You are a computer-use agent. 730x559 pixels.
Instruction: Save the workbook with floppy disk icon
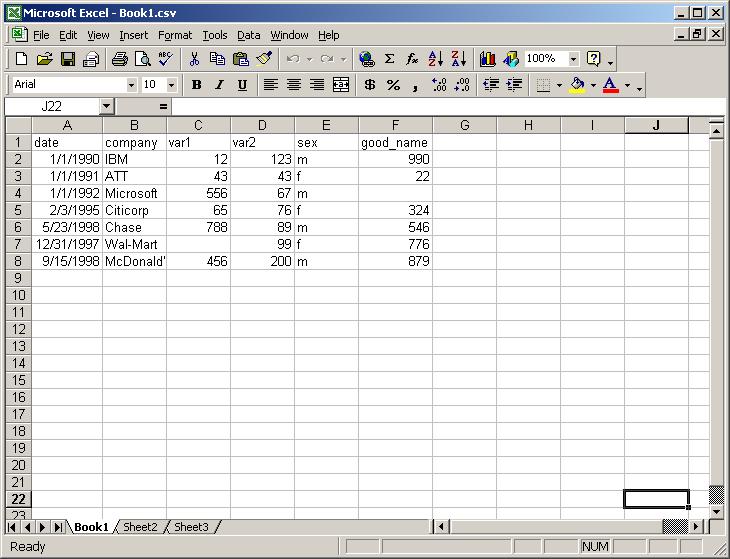68,59
